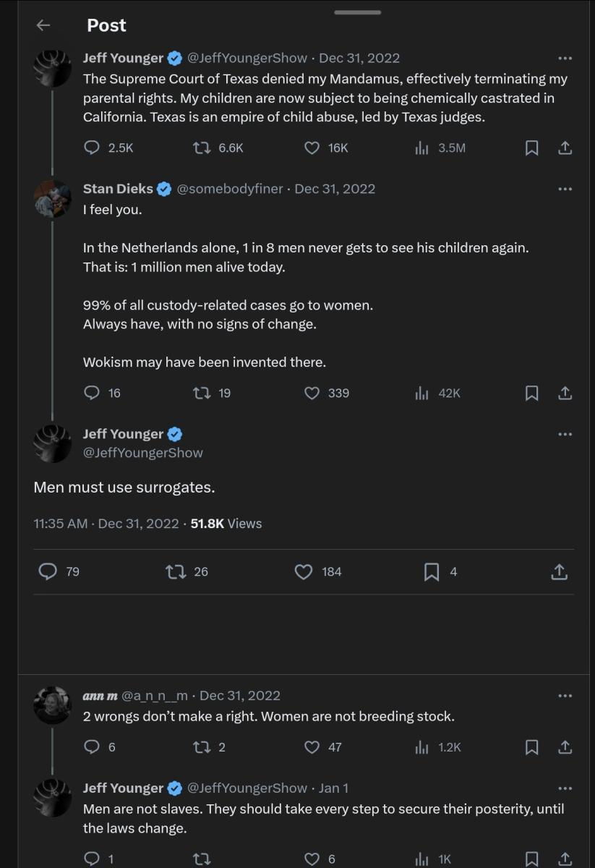Tap the top drag handle bar

click(x=358, y=12)
